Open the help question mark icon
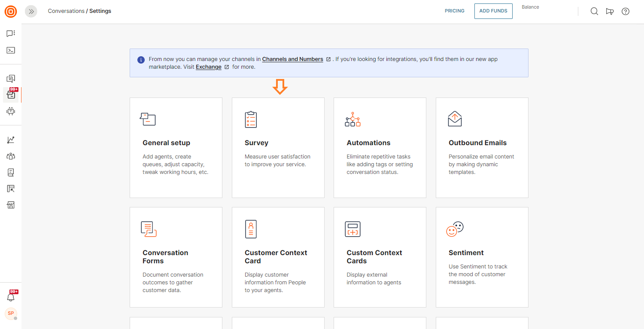This screenshot has height=329, width=644. pos(626,12)
